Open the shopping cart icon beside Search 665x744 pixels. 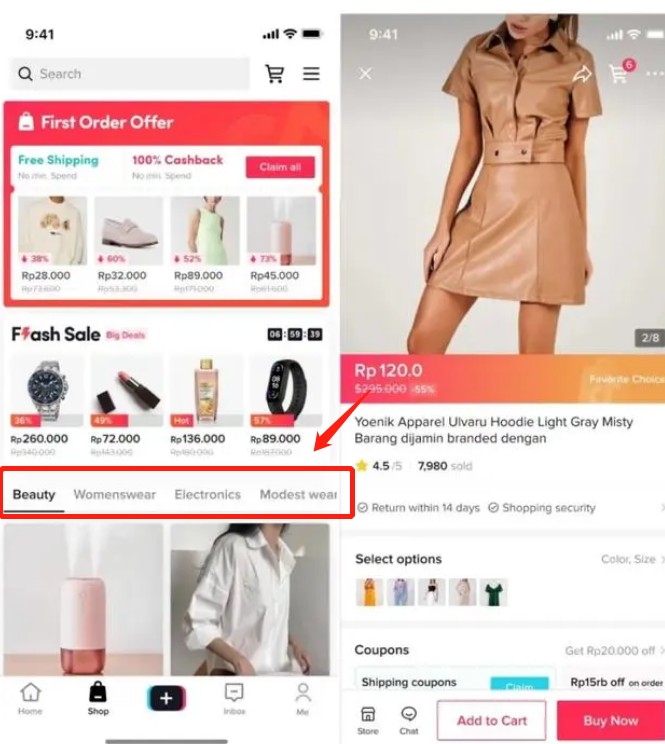[x=275, y=74]
